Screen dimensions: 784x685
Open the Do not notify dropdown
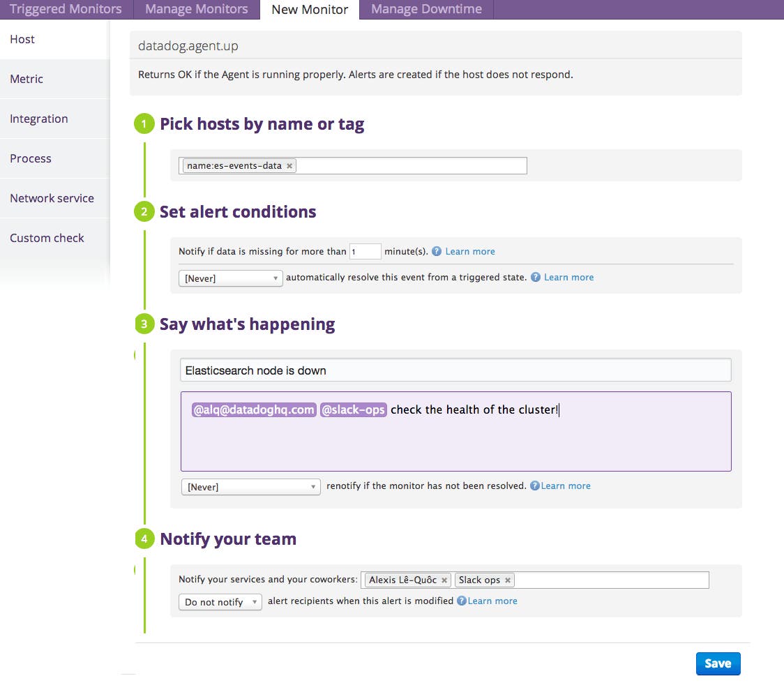point(220,601)
